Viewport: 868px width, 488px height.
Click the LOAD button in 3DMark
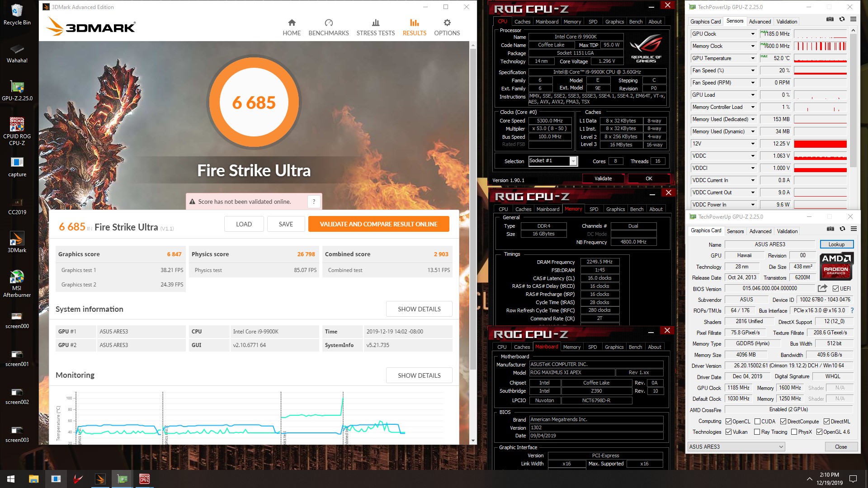click(244, 224)
